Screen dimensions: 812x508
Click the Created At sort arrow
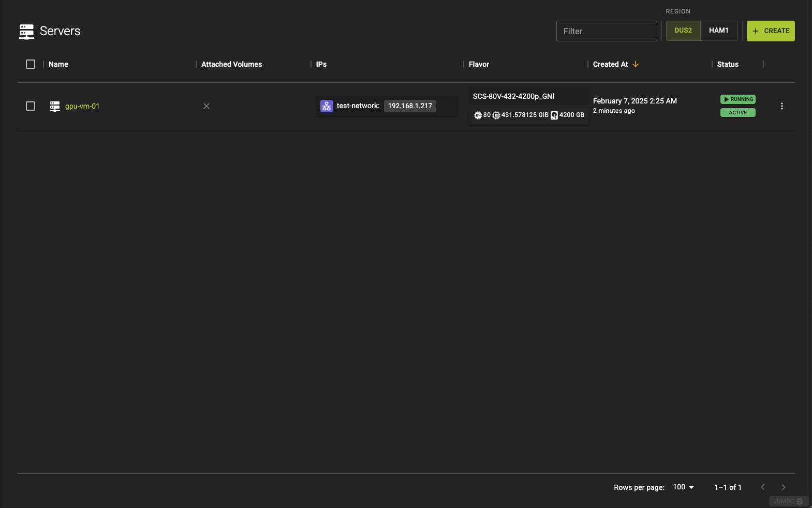tap(636, 64)
